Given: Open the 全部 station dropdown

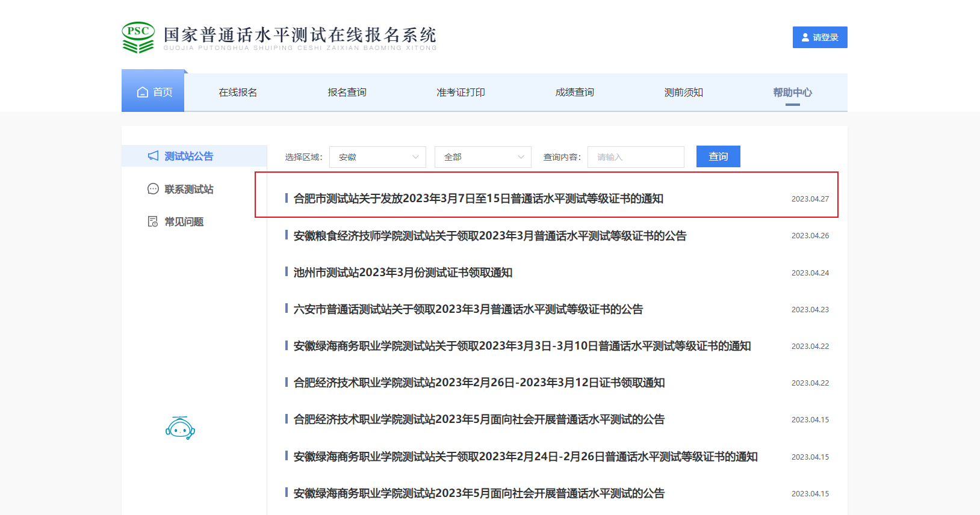Looking at the screenshot, I should tap(483, 157).
